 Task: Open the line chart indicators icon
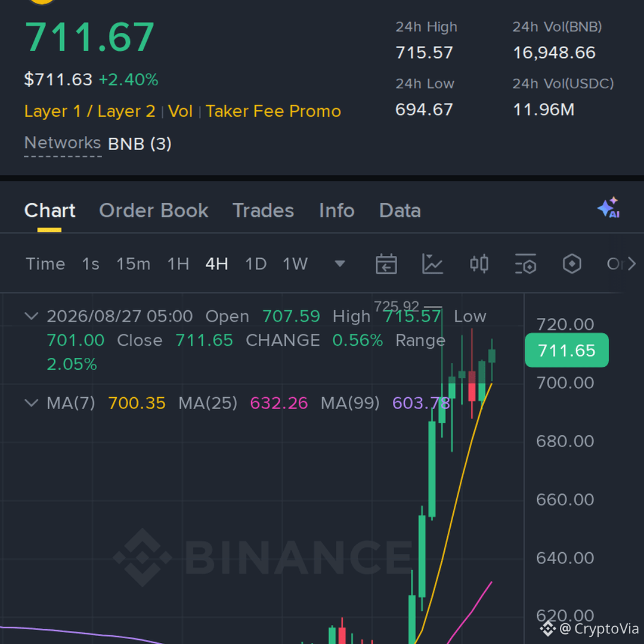pyautogui.click(x=432, y=264)
